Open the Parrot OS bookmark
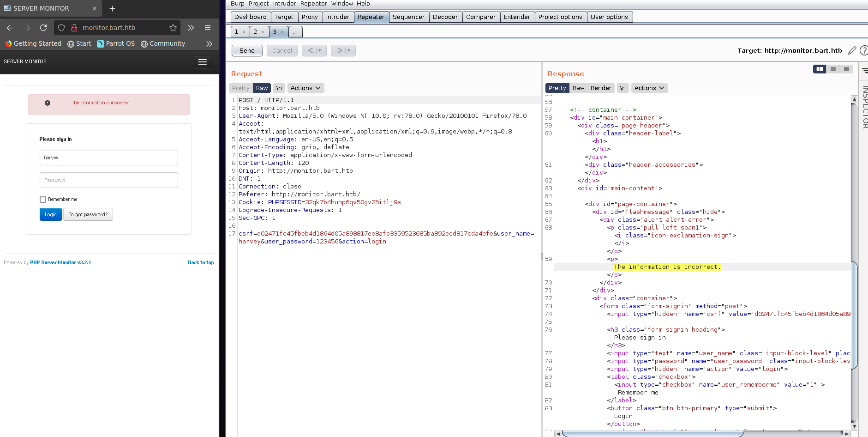Screen dimensions: 868x437 (x=116, y=43)
